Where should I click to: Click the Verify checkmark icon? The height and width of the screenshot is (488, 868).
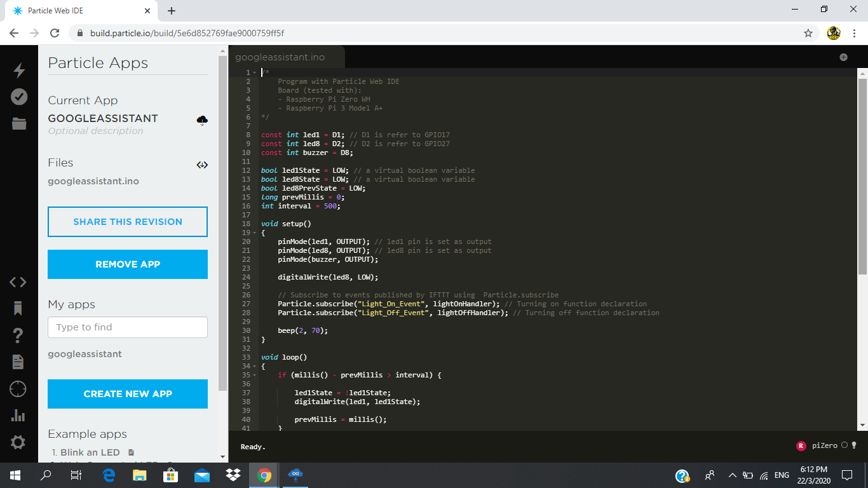(x=19, y=97)
